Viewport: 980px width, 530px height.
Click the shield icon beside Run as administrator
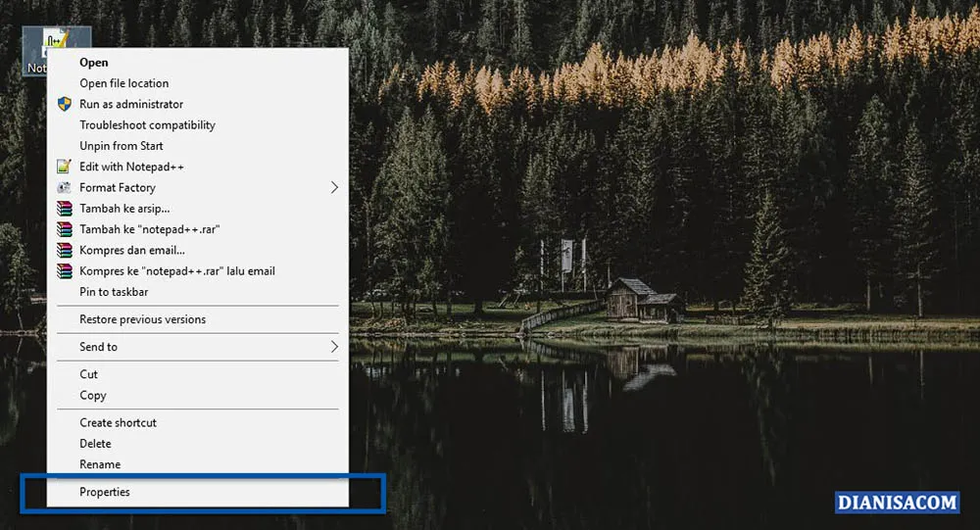[64, 104]
